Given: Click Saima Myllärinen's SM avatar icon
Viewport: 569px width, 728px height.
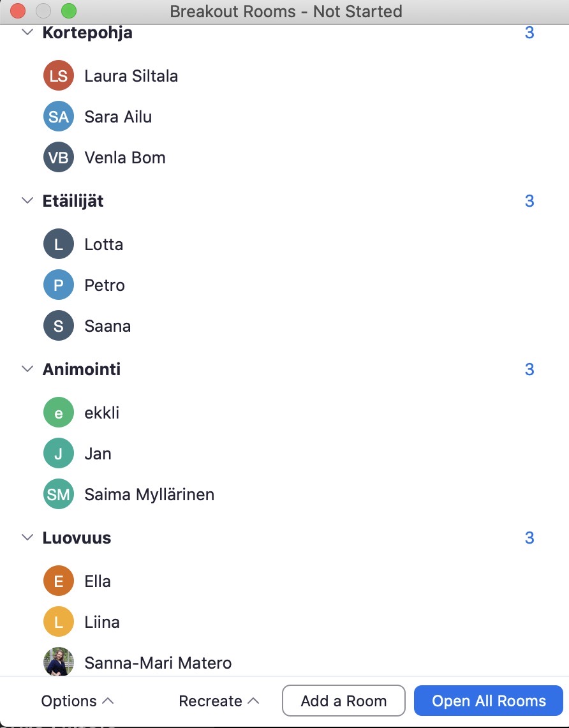Looking at the screenshot, I should [59, 494].
